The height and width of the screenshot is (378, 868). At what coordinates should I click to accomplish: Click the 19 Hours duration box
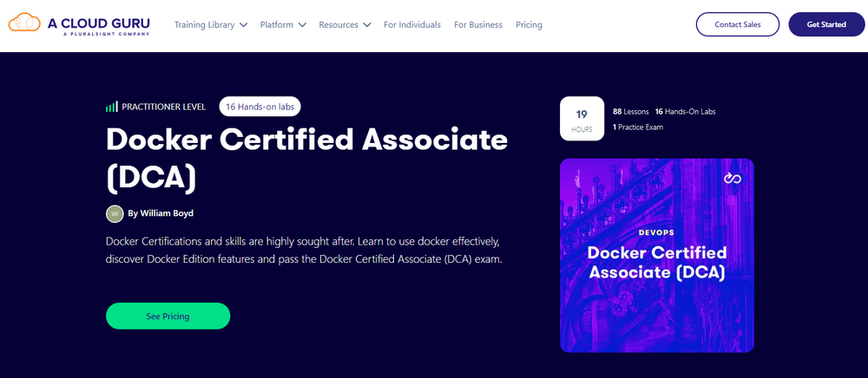click(x=582, y=119)
